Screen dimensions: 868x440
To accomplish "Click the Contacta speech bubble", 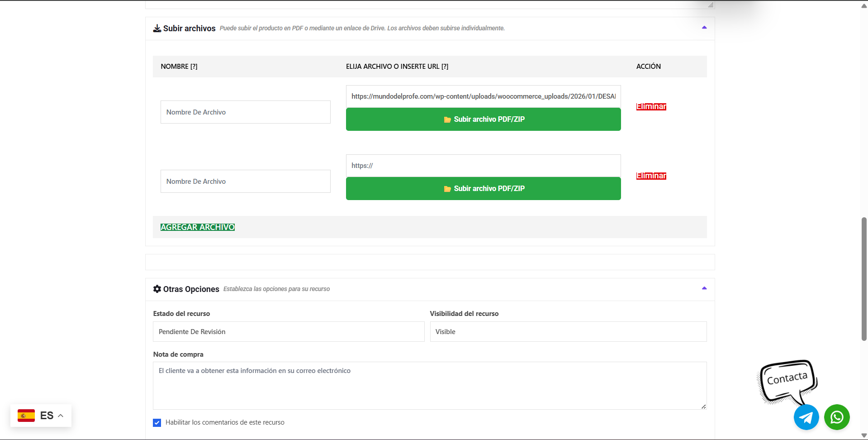I will [787, 379].
